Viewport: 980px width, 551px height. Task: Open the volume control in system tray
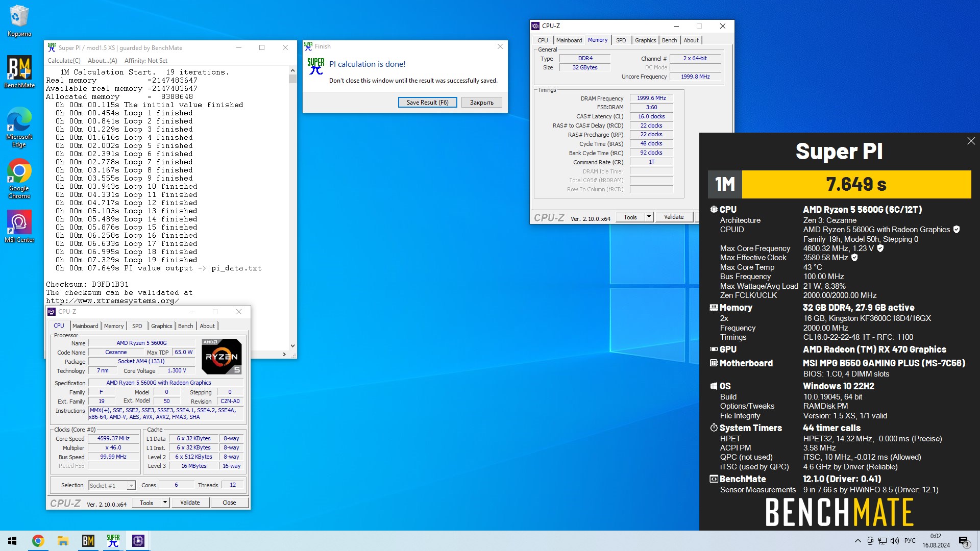pyautogui.click(x=895, y=541)
